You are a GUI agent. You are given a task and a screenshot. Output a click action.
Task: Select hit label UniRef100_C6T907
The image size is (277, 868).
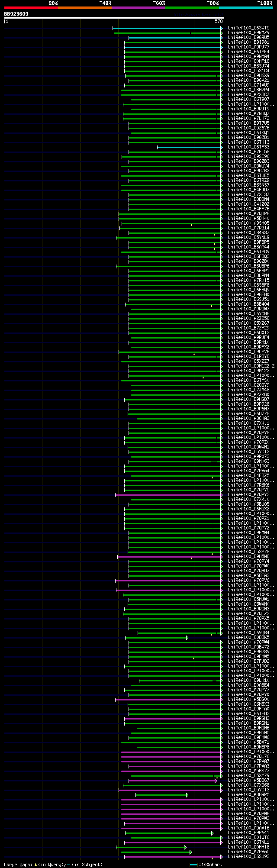(248, 100)
